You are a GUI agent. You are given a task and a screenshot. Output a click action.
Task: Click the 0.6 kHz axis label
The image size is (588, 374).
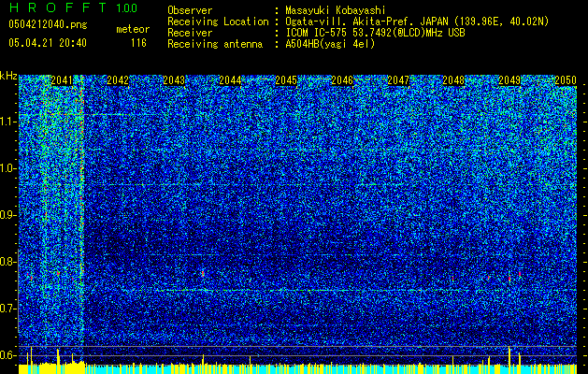8,355
